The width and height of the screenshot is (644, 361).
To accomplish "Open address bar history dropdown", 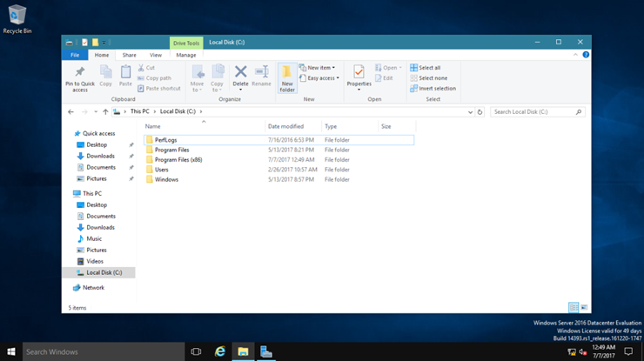I will coord(470,112).
